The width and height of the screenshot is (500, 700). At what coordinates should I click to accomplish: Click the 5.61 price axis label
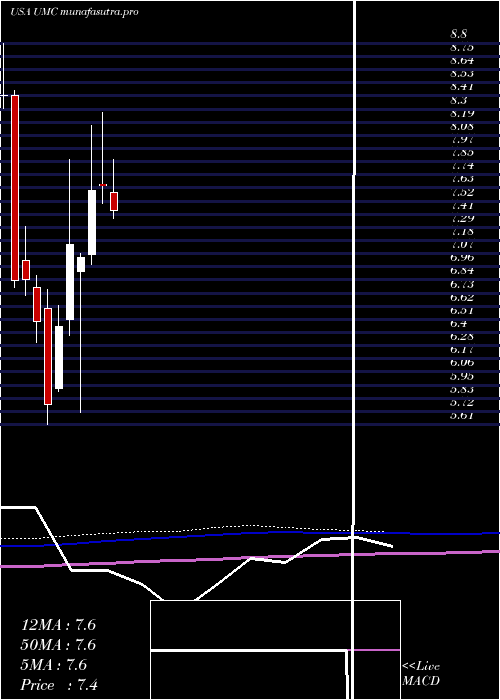[x=462, y=416]
